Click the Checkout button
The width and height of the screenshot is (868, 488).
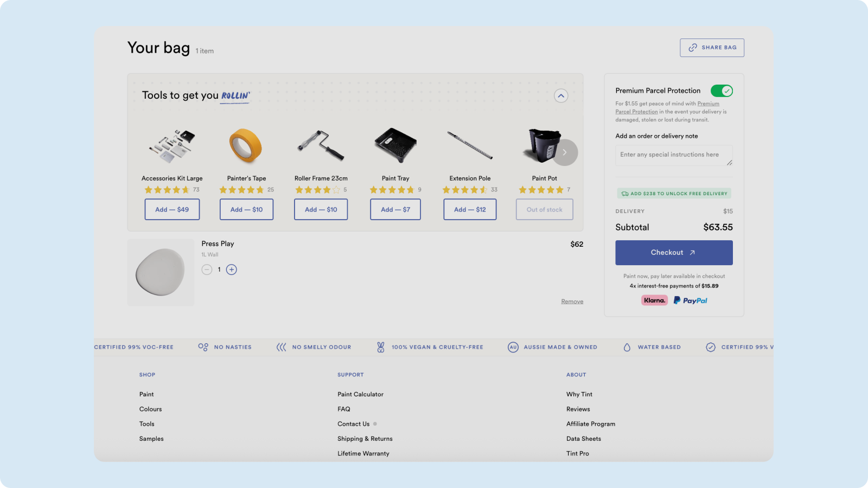(x=674, y=253)
